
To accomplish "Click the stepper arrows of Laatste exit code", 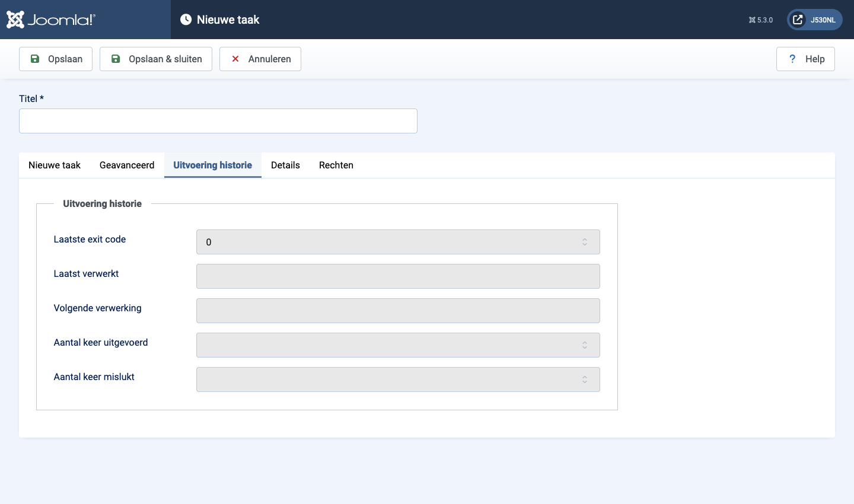I will (585, 242).
